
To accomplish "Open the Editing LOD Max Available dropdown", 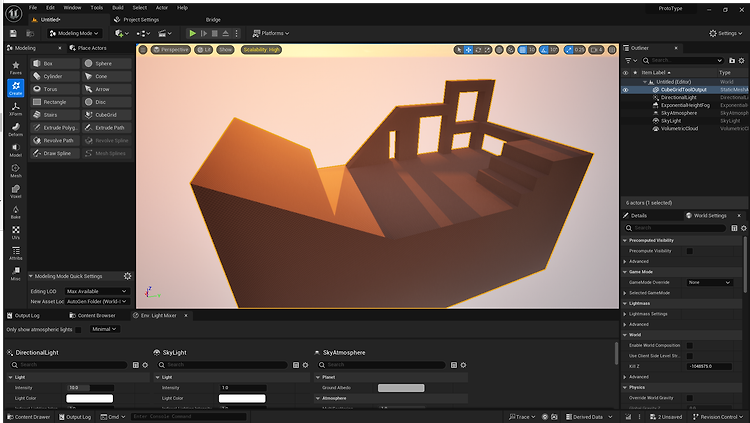I will pos(97,291).
